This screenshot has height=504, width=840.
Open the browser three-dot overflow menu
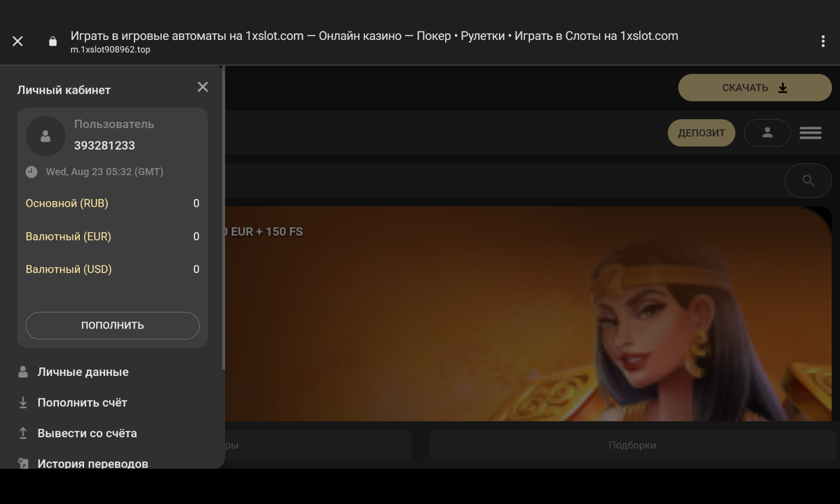823,41
